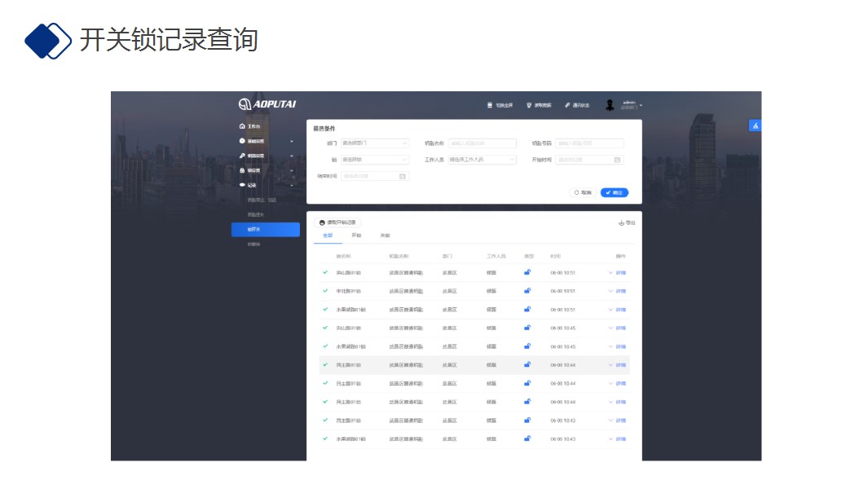Click the 中北路01锁 lock name cell
The image size is (868, 489).
point(349,291)
